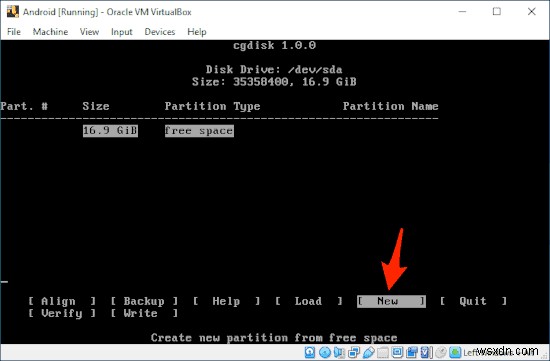The width and height of the screenshot is (550, 361).
Task: Click the network adapters indicator icon
Action: pyautogui.click(x=354, y=352)
